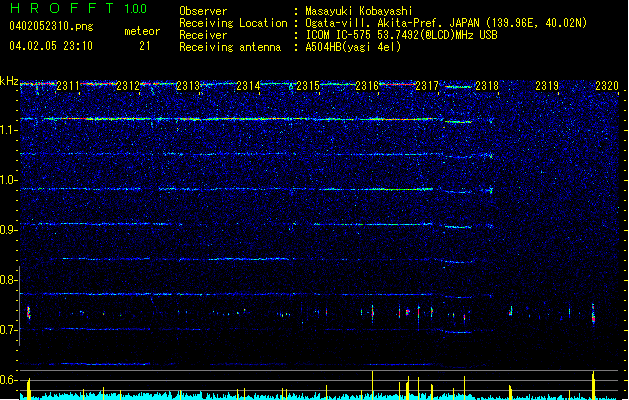Click the timestamp 04.02.05 23:10
The image size is (629, 400).
(x=51, y=46)
